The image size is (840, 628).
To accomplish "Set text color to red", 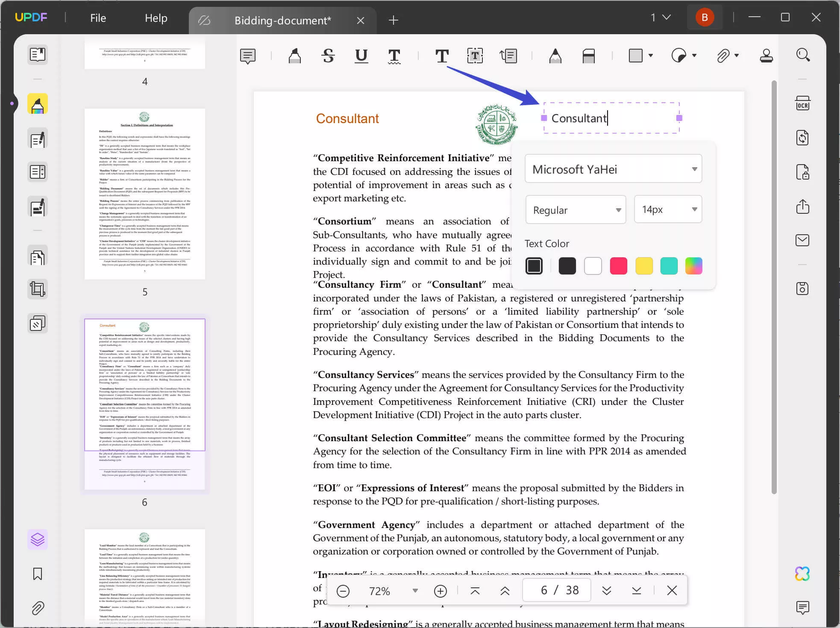I will (618, 265).
